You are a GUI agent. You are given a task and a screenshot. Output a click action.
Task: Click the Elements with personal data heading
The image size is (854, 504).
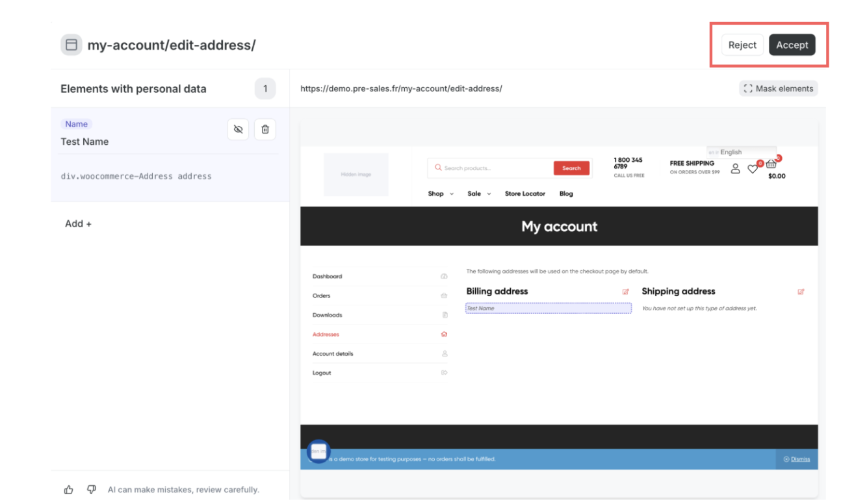click(x=133, y=89)
